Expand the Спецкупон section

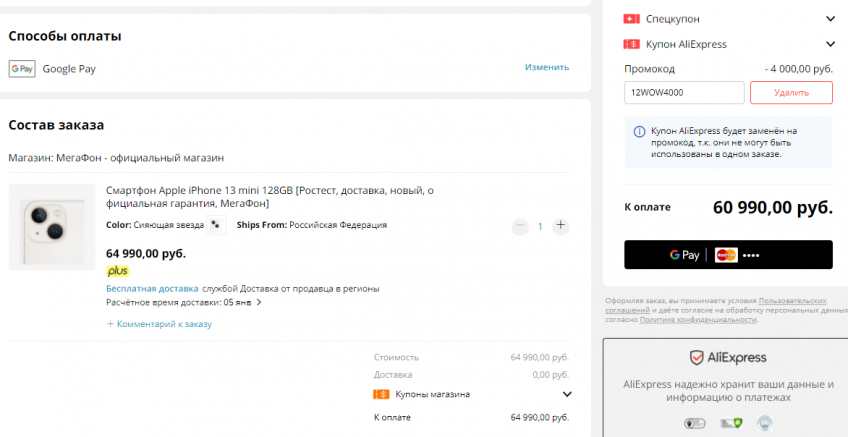pos(830,19)
